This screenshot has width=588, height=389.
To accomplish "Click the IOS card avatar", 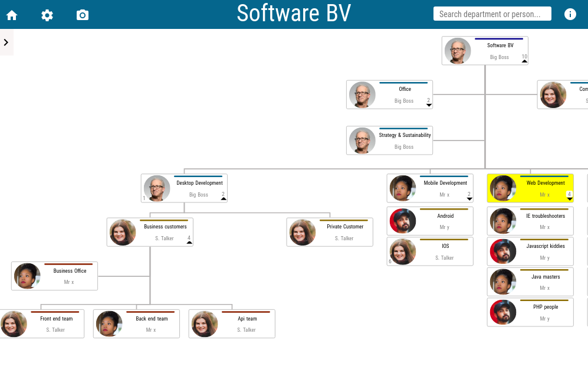I will (403, 251).
